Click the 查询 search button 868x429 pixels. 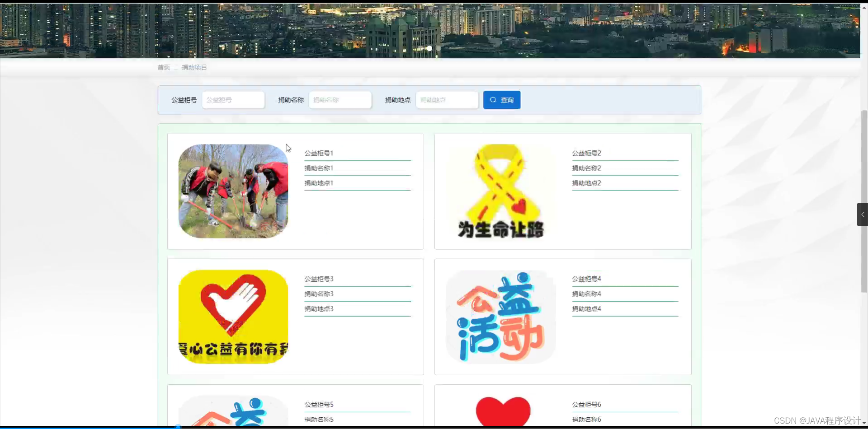tap(502, 100)
